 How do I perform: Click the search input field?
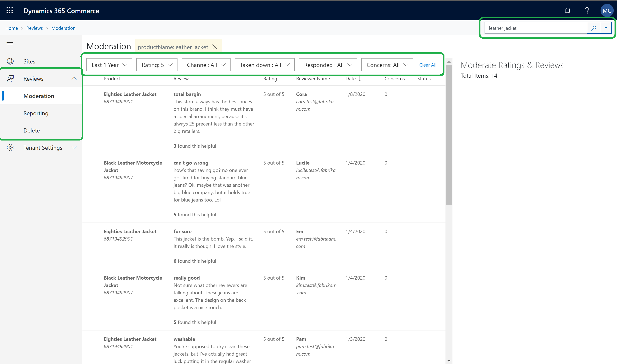pos(535,28)
